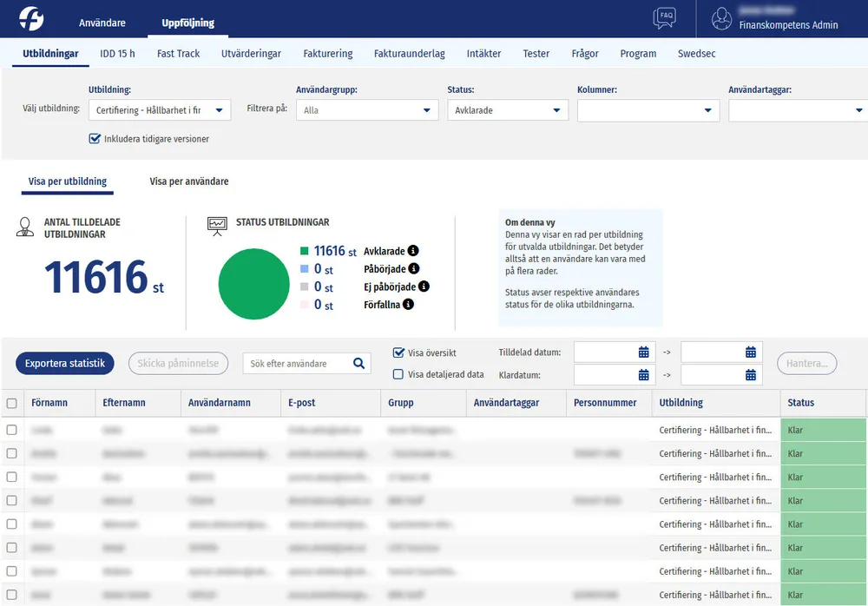Click the blue Påbörjade legend swatch
The height and width of the screenshot is (606, 868).
pyautogui.click(x=304, y=268)
